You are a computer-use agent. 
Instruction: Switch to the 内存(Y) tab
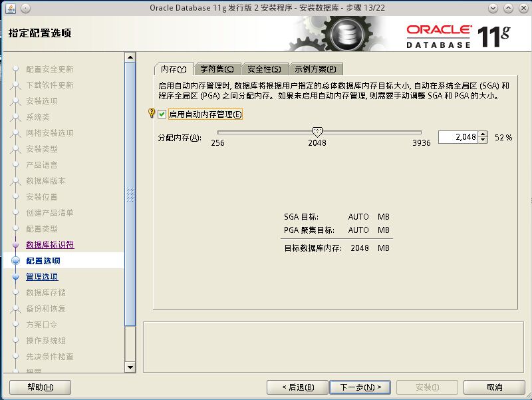174,69
